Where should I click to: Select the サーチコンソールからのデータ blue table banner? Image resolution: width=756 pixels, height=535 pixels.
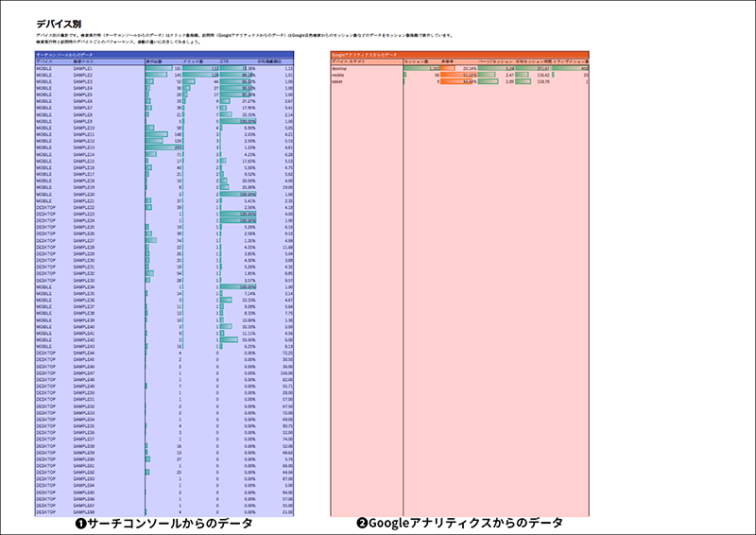coord(164,55)
